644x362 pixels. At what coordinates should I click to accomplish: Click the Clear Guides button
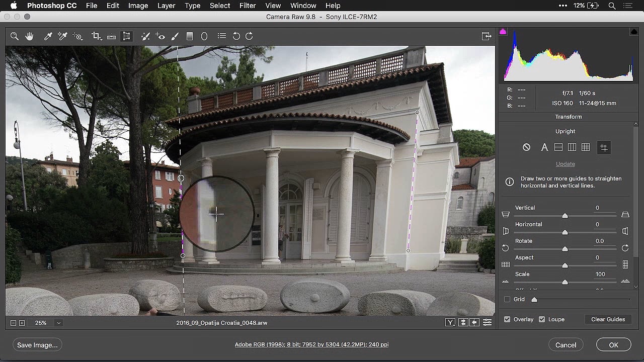(x=608, y=319)
